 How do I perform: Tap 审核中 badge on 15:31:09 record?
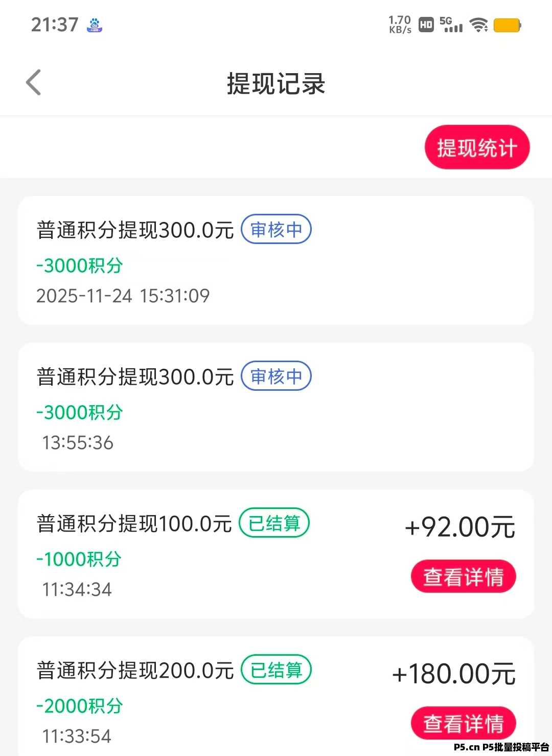276,229
